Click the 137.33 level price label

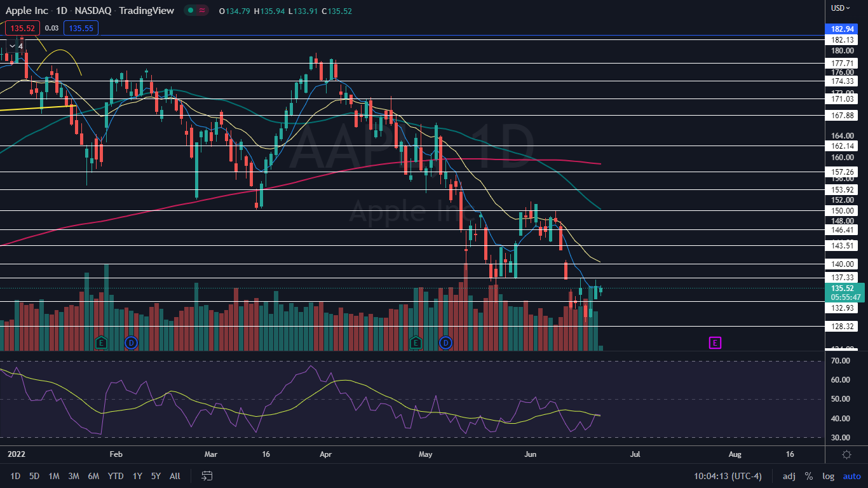(x=842, y=278)
